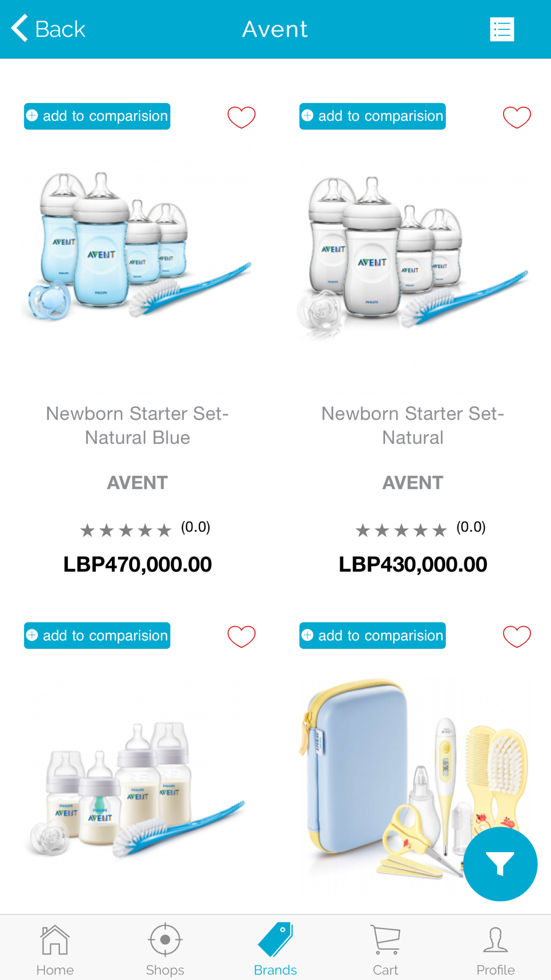Viewport: 551px width, 980px height.
Task: Add baby care kit to comparison
Action: pyautogui.click(x=372, y=636)
